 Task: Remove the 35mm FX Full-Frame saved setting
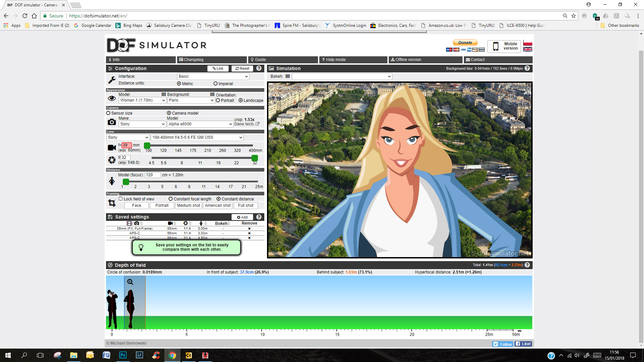[249, 229]
